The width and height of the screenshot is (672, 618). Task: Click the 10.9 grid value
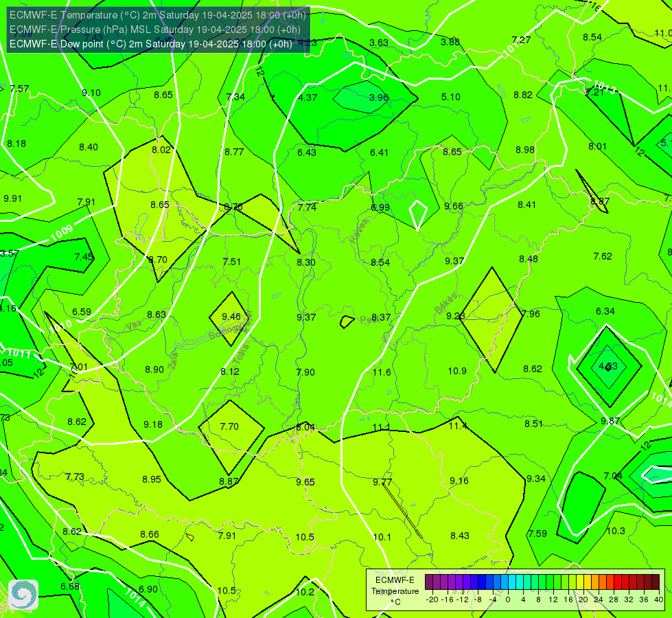[457, 371]
